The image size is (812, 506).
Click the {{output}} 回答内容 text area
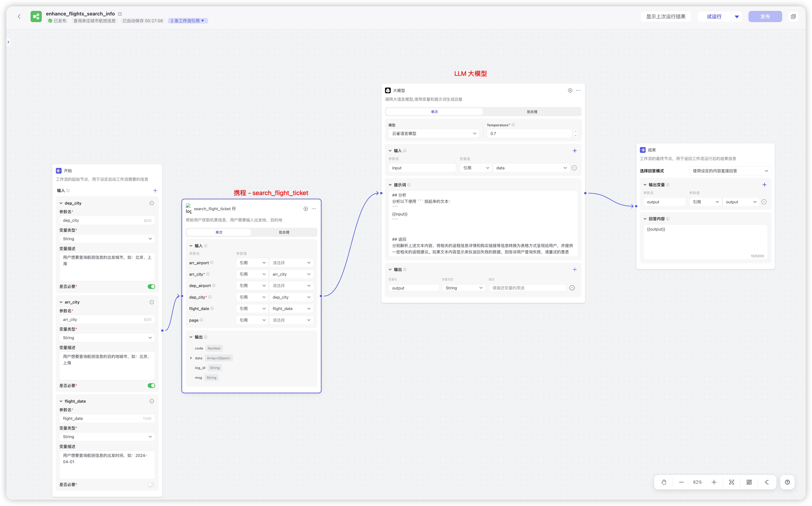point(705,242)
